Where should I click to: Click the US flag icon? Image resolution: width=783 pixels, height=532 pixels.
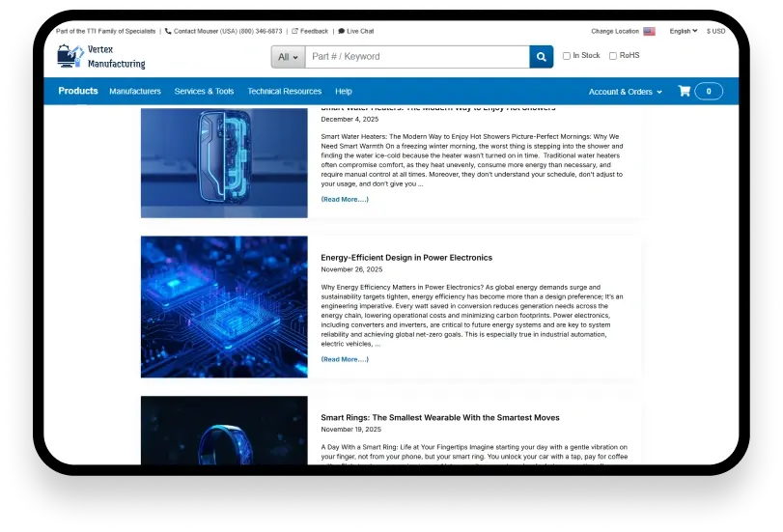click(x=649, y=32)
